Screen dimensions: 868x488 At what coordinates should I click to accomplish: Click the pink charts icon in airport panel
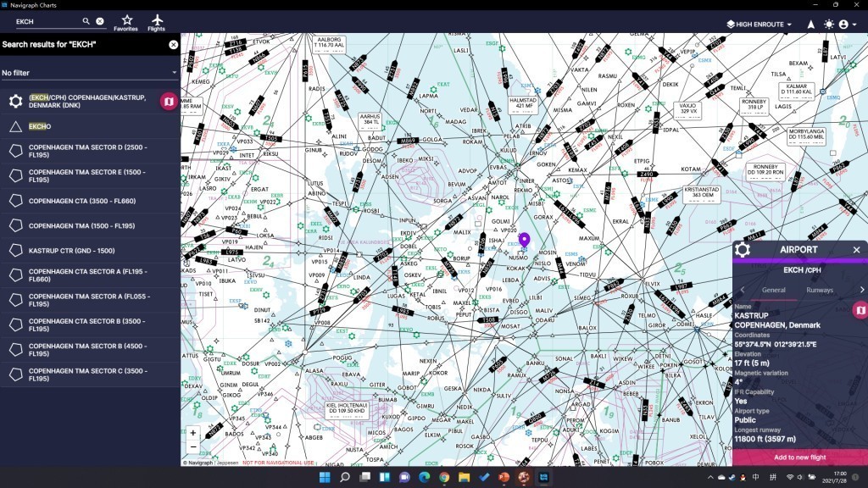pyautogui.click(x=860, y=310)
